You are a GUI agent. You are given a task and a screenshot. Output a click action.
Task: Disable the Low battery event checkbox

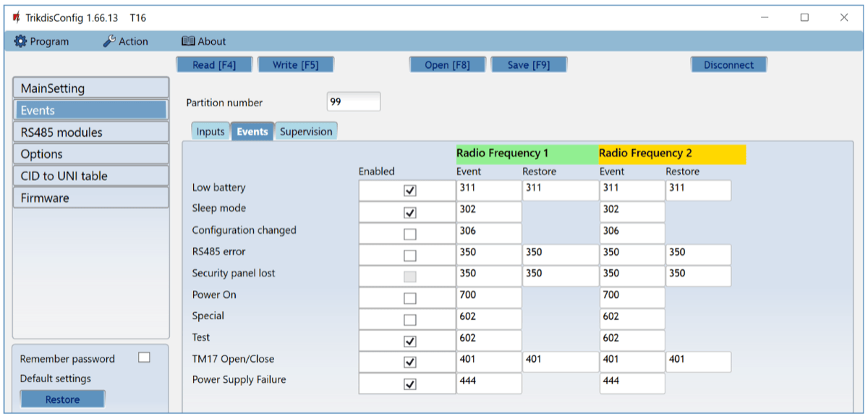click(409, 191)
